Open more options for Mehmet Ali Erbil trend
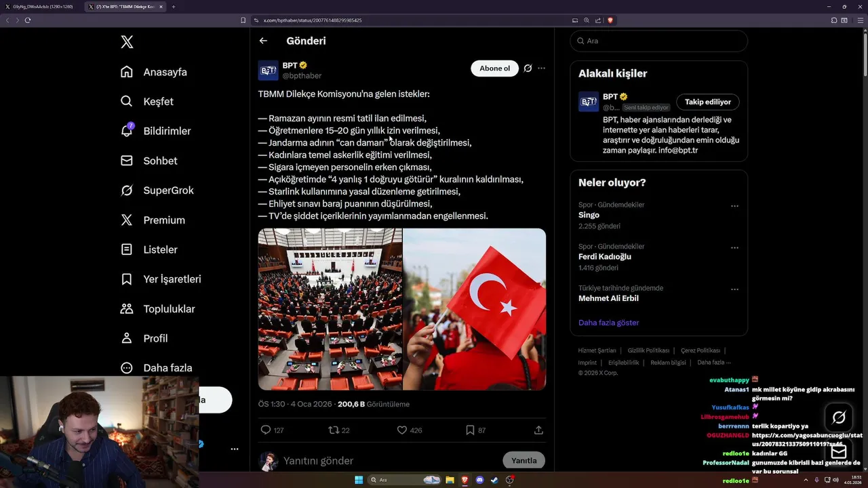The width and height of the screenshot is (868, 488). (x=734, y=289)
